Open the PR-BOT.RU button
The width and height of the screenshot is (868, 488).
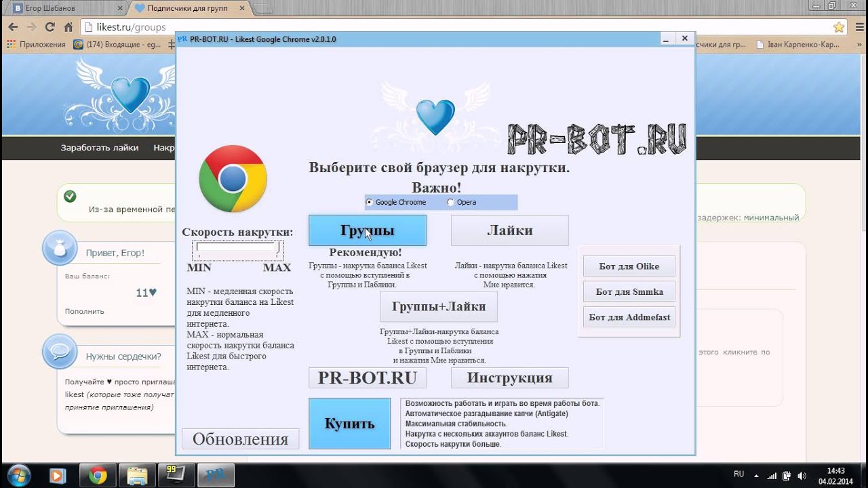tap(368, 378)
